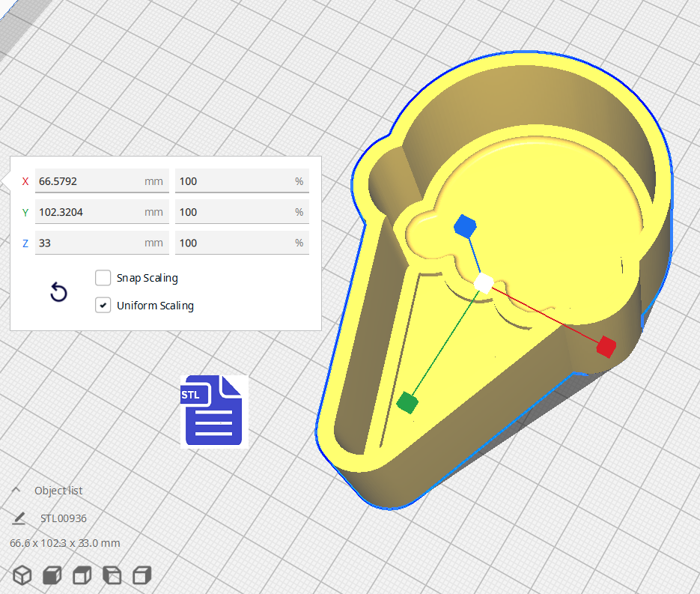
Task: Enable the Snap Scaling checkbox
Action: [103, 278]
